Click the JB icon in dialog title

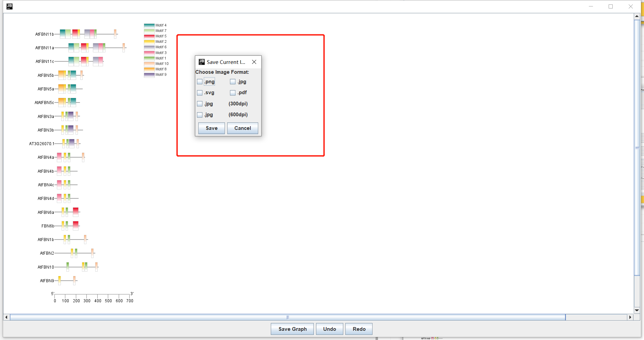click(202, 62)
